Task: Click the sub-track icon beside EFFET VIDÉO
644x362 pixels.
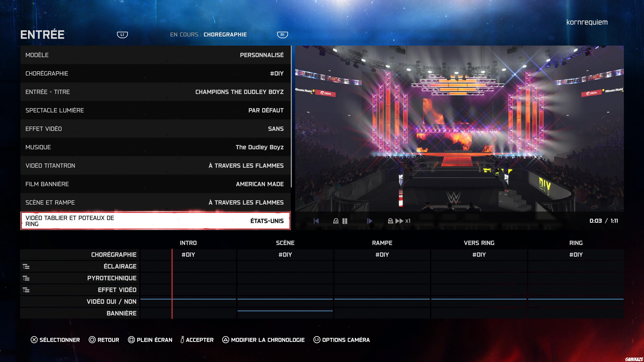Action: click(26, 290)
